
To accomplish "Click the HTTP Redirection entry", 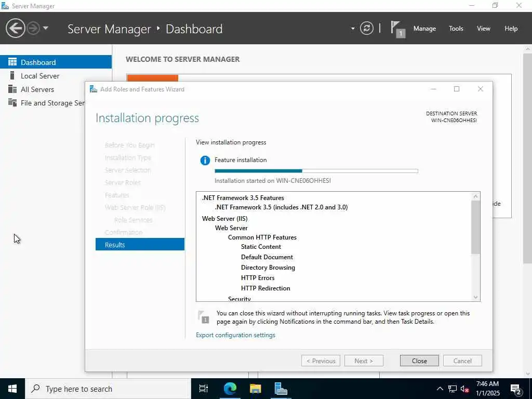I will pyautogui.click(x=265, y=288).
